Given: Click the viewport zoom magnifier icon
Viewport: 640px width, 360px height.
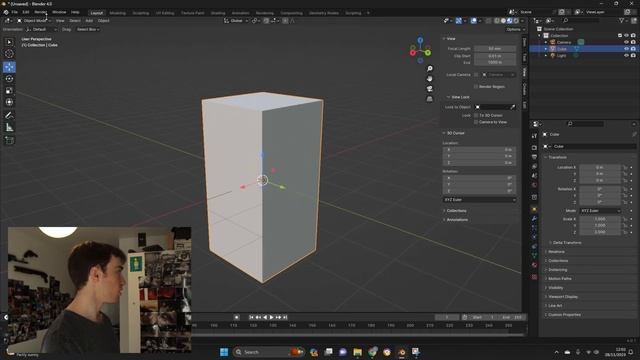Looking at the screenshot, I should (x=429, y=69).
